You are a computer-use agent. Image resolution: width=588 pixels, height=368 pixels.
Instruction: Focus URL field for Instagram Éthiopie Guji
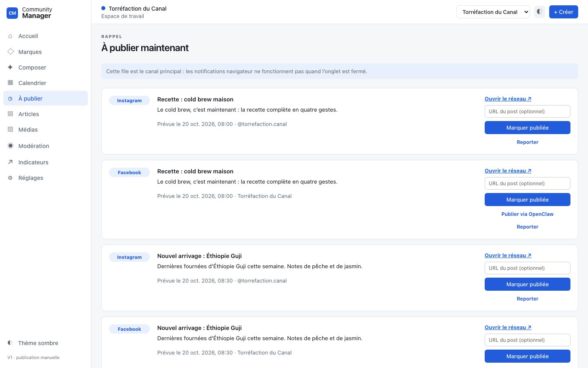(x=528, y=268)
